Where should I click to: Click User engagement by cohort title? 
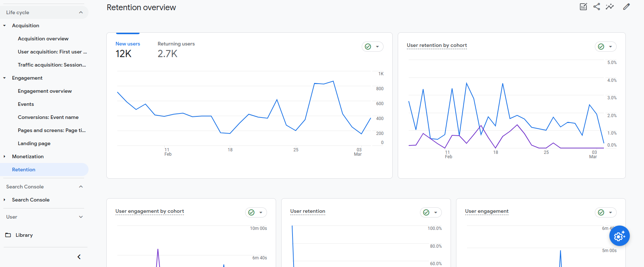150,211
